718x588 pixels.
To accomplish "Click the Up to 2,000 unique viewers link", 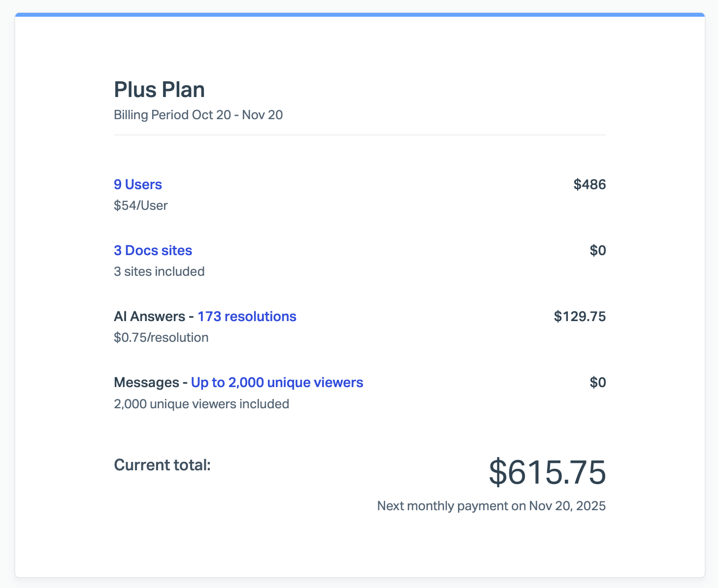I will point(277,383).
